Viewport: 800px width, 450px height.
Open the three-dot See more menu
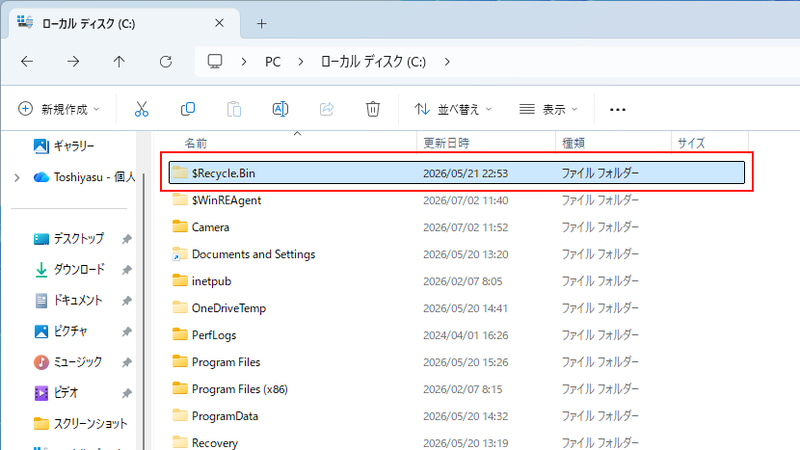pos(617,110)
